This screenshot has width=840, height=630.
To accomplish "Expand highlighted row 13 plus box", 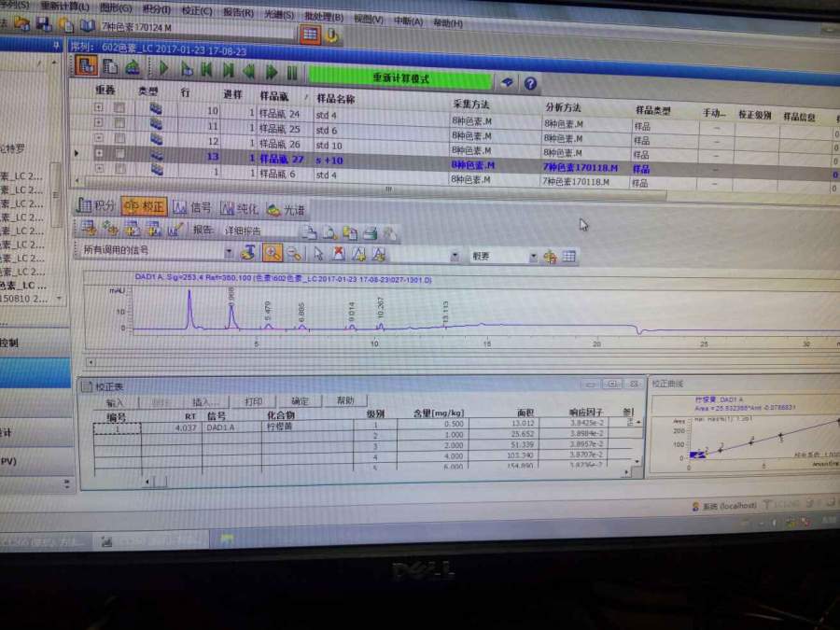I will pos(99,153).
